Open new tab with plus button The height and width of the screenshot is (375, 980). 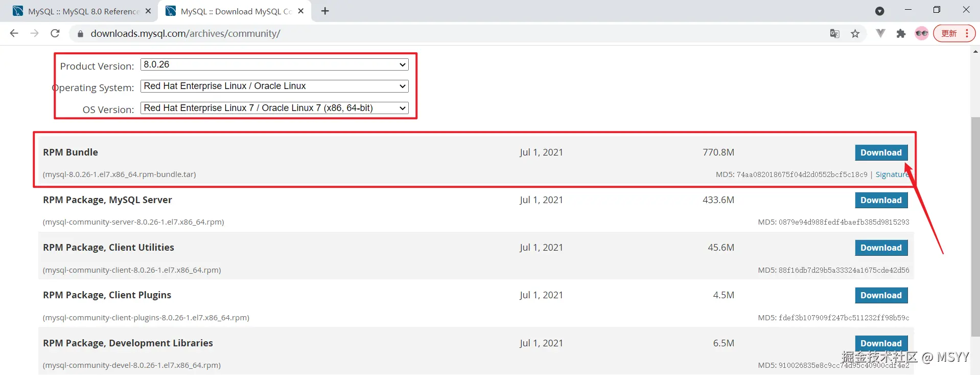[325, 11]
